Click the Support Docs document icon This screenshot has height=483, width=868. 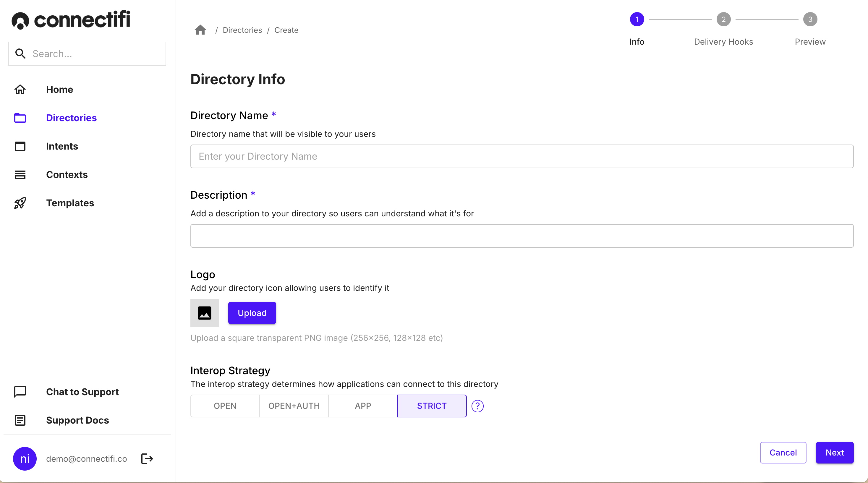pos(20,420)
